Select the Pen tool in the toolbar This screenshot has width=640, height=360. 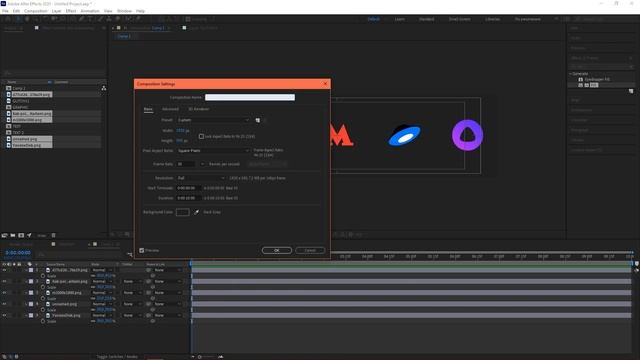(x=81, y=19)
